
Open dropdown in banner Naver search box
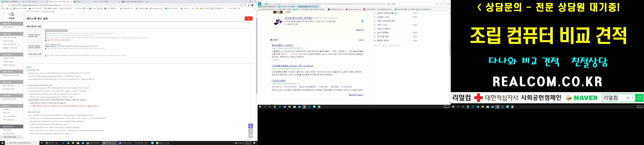[633, 98]
